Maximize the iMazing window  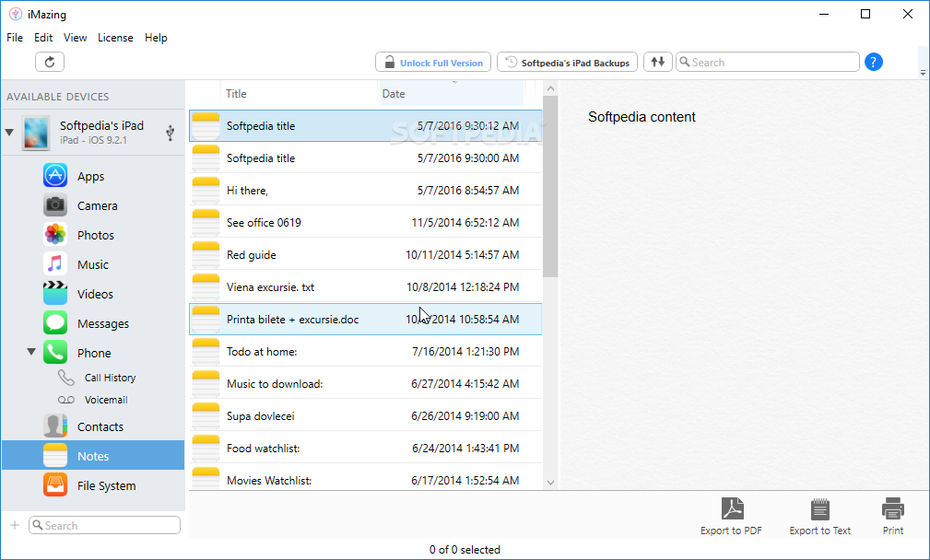(865, 14)
